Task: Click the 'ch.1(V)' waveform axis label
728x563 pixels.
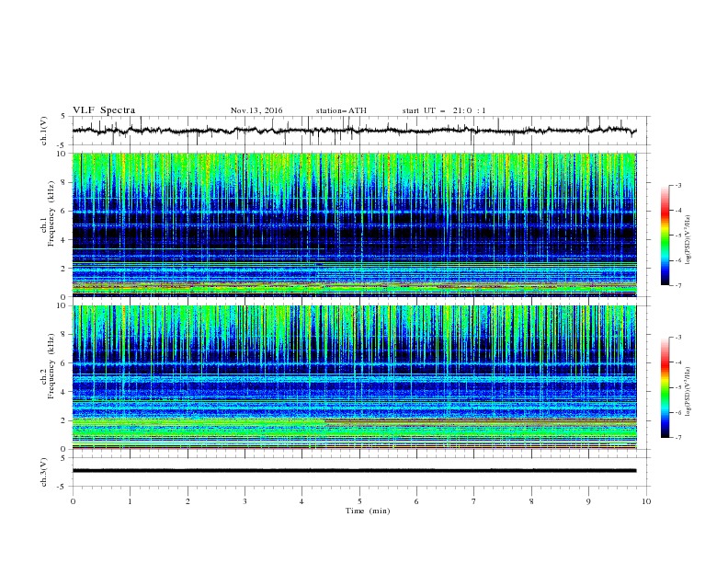Action: (44, 131)
